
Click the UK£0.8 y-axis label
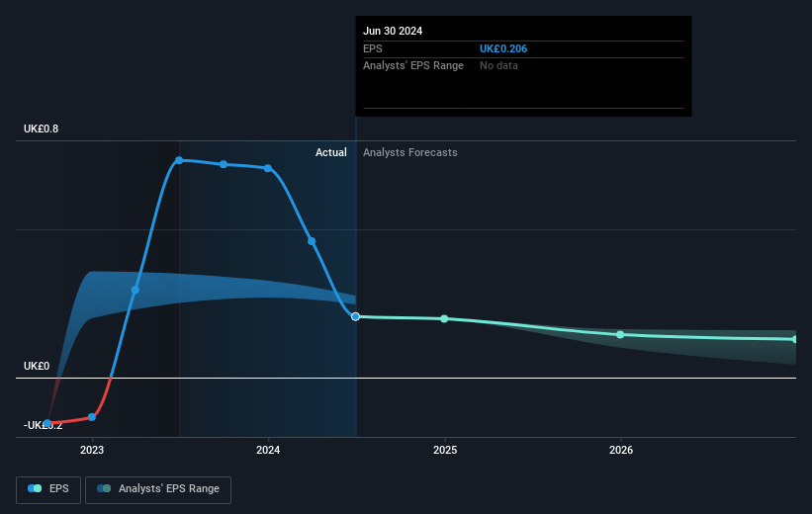click(41, 128)
